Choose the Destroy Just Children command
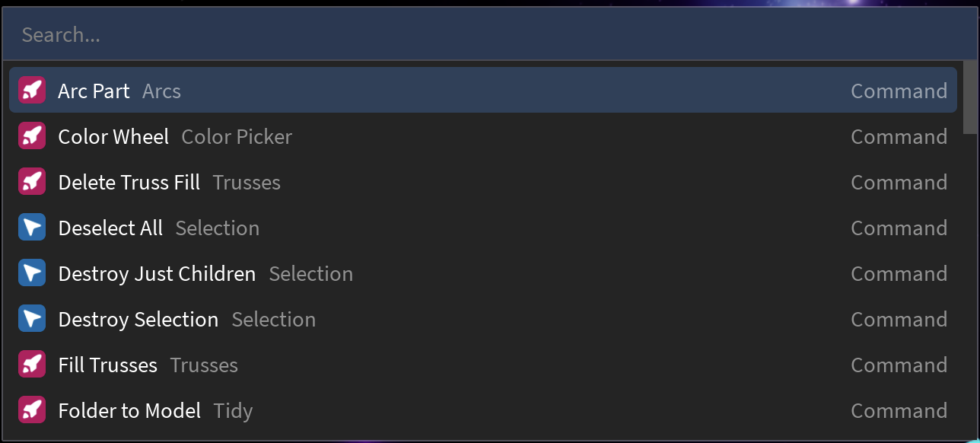 pyautogui.click(x=157, y=272)
